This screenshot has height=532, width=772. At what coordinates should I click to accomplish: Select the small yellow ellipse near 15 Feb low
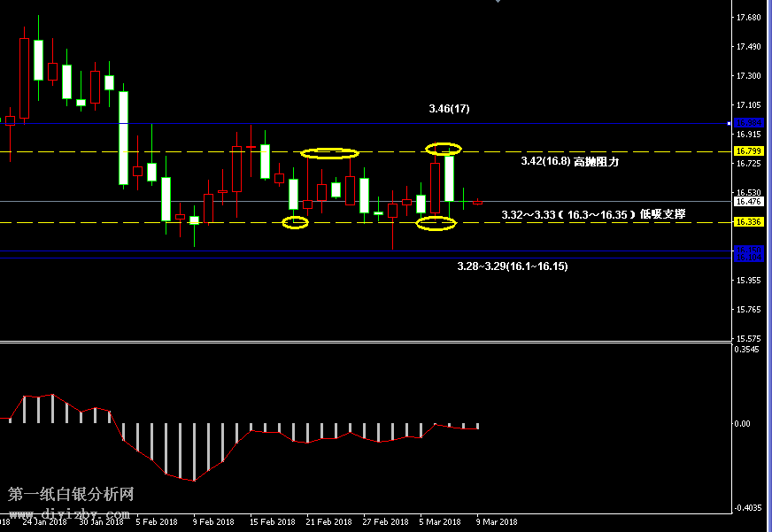click(x=295, y=222)
